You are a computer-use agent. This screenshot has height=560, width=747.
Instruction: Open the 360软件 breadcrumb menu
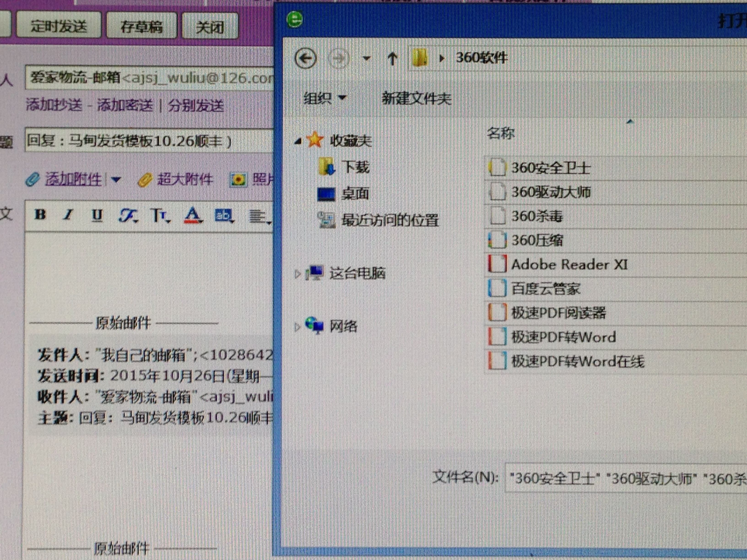point(482,58)
